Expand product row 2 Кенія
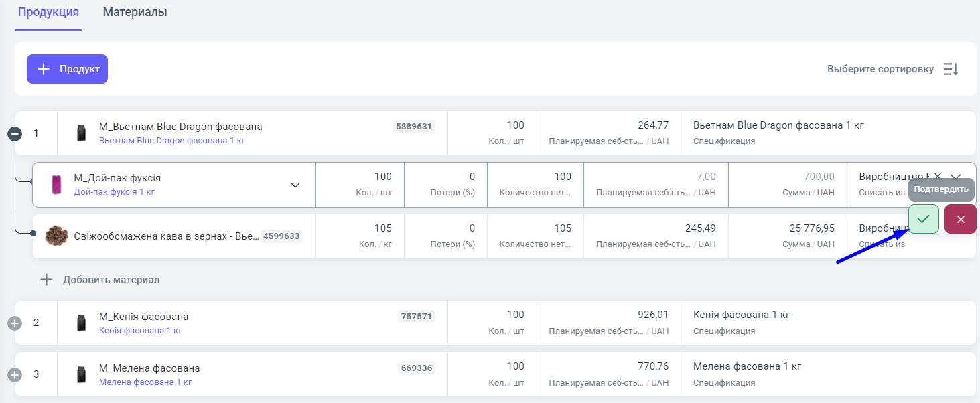Image resolution: width=980 pixels, height=403 pixels. pyautogui.click(x=15, y=323)
